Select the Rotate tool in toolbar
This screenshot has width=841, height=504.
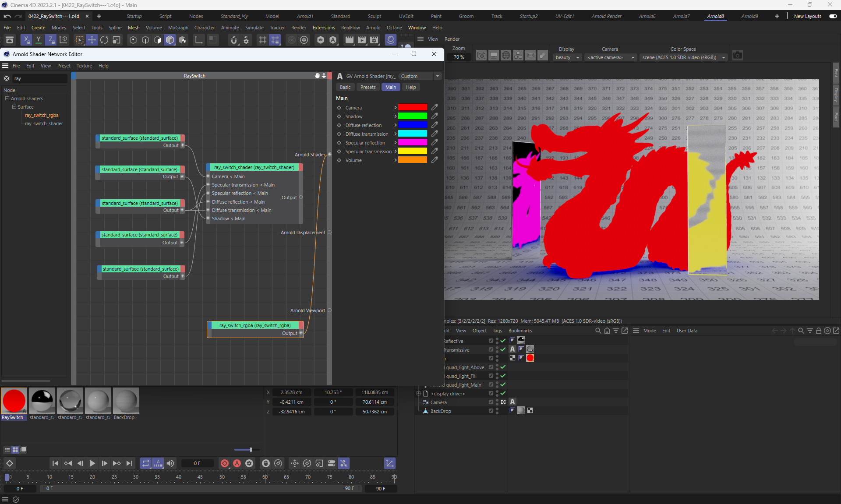click(104, 40)
